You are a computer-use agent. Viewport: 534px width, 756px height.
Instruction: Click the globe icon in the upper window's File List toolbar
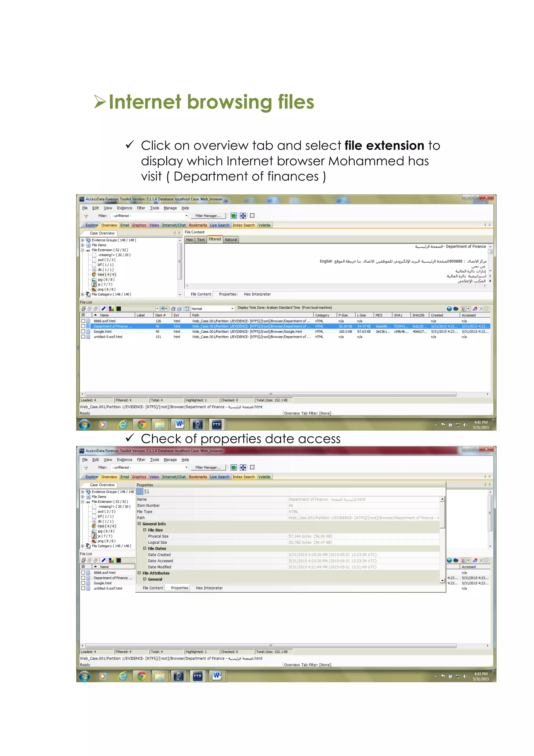pyautogui.click(x=450, y=309)
